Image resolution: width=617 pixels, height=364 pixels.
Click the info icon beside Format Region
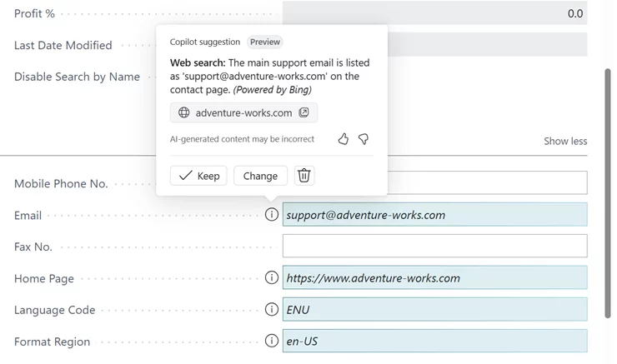271,341
